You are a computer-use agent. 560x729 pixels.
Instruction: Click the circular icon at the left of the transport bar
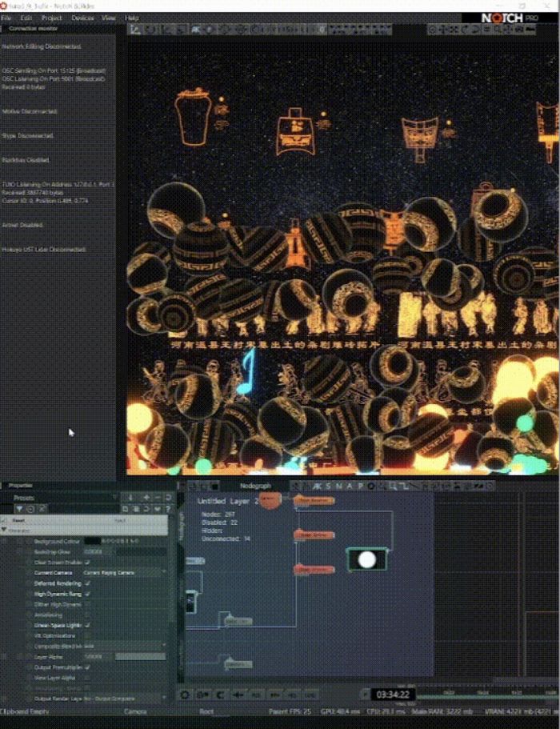185,695
